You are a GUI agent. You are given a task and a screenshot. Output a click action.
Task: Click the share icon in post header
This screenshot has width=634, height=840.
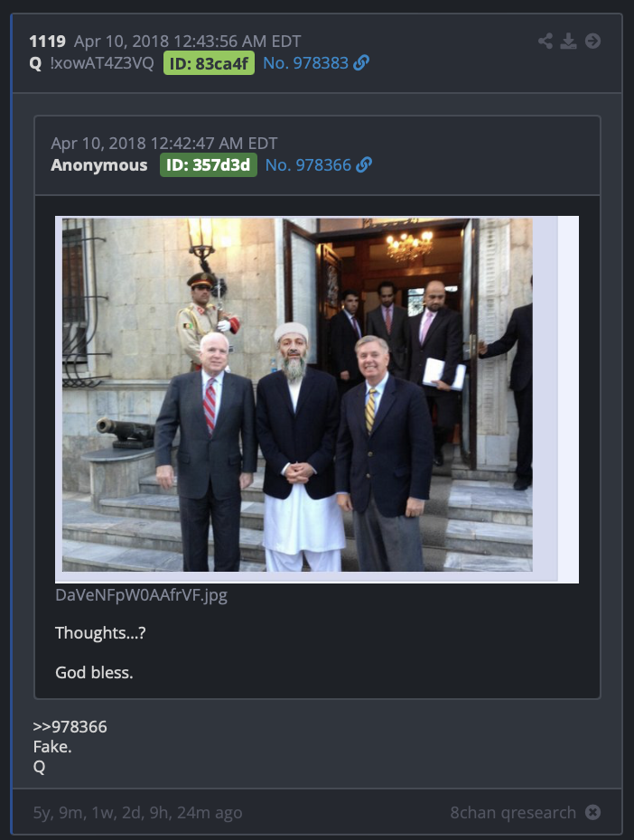545,42
